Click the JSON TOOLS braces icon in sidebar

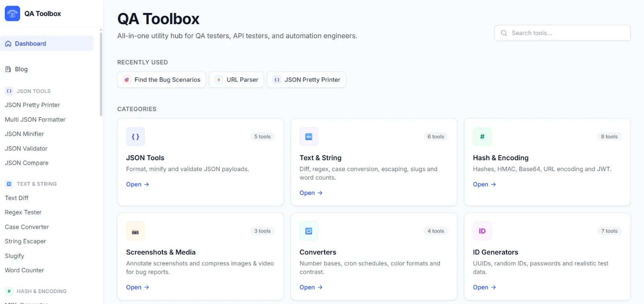pos(9,91)
